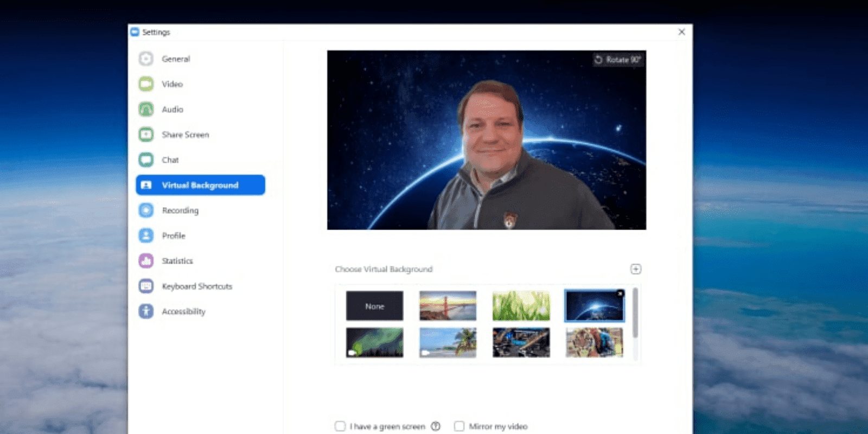Open the Profile section
Screen dimensions: 868x434
point(174,235)
